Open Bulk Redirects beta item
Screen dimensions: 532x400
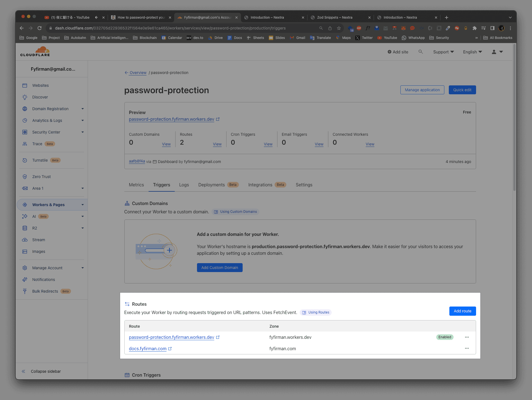click(x=45, y=291)
